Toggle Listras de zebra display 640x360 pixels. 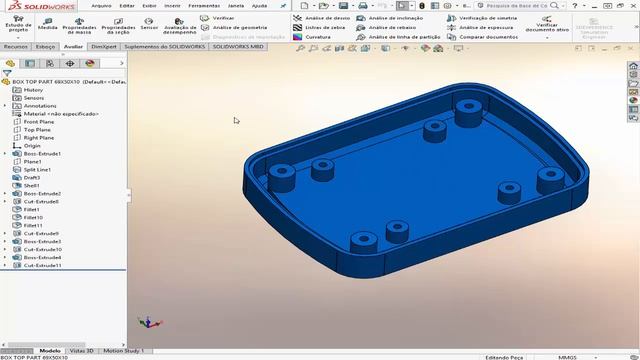point(319,27)
